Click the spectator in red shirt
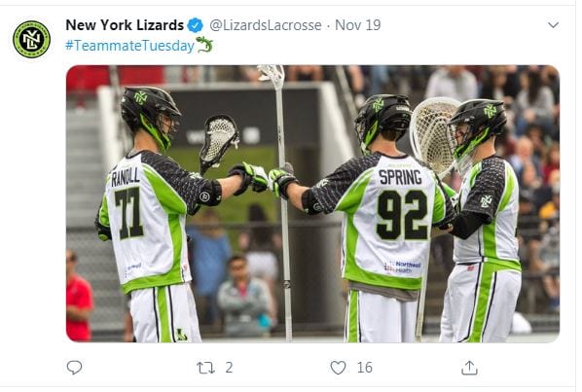This screenshot has height=392, width=582. [x=79, y=297]
